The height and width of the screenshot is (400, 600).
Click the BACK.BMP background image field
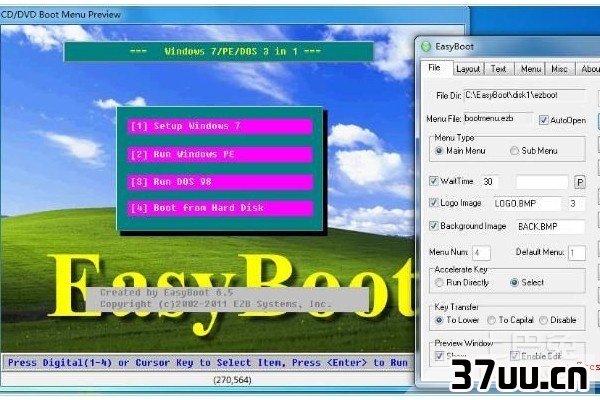550,227
